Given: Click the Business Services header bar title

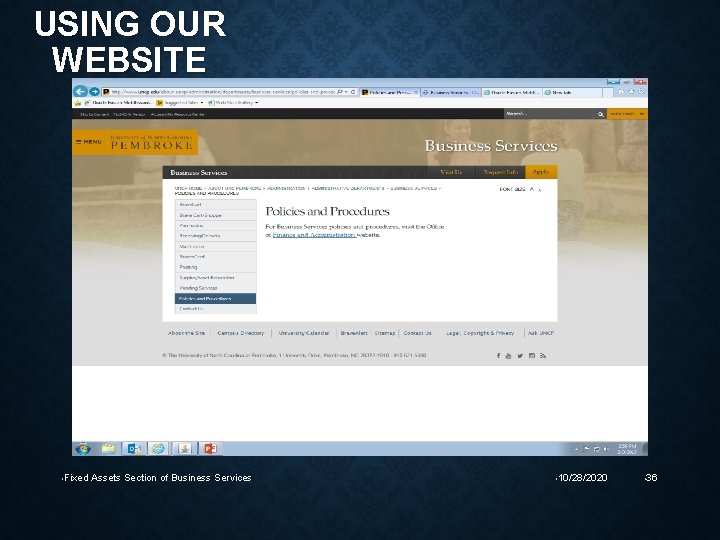Looking at the screenshot, I should pos(198,173).
